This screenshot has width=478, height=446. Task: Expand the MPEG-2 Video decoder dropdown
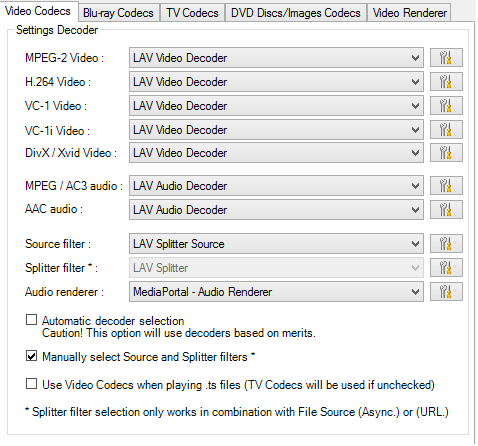pyautogui.click(x=276, y=58)
